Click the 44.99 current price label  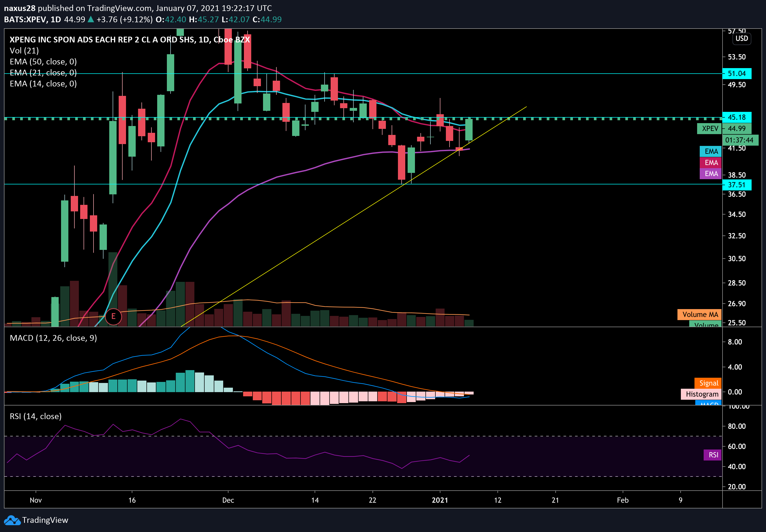737,128
